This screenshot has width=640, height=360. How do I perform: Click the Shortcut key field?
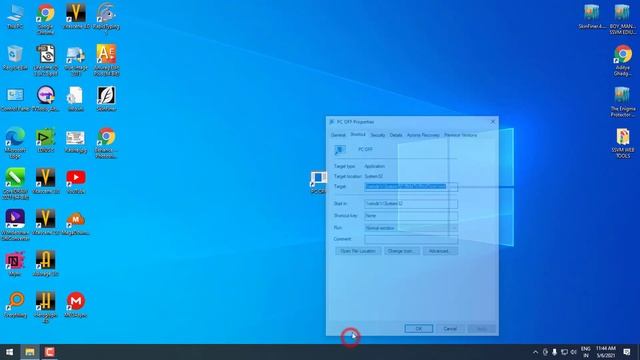pyautogui.click(x=411, y=216)
